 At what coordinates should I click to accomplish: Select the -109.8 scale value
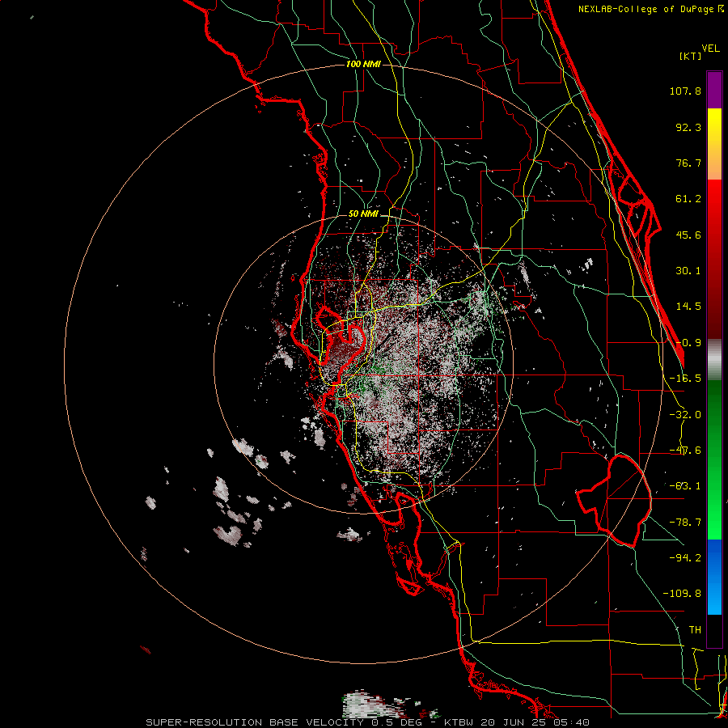pos(682,594)
